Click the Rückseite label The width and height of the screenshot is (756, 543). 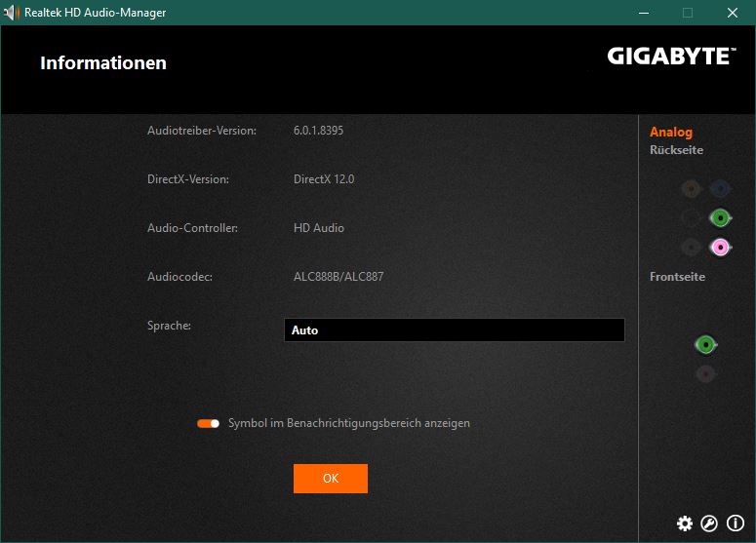coord(676,150)
